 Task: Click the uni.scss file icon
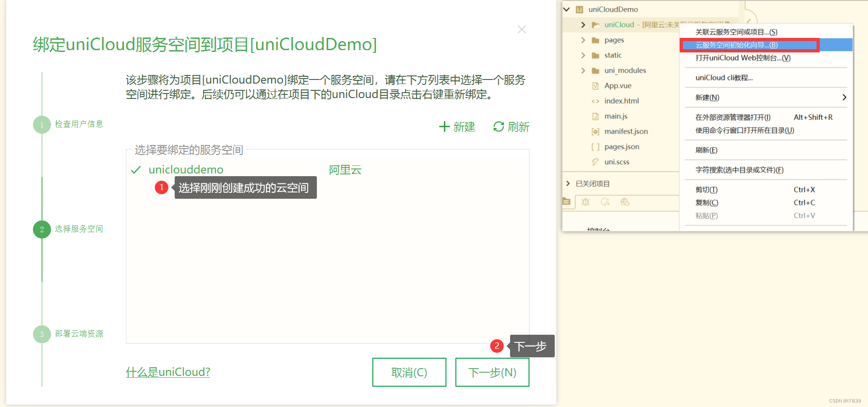point(596,162)
